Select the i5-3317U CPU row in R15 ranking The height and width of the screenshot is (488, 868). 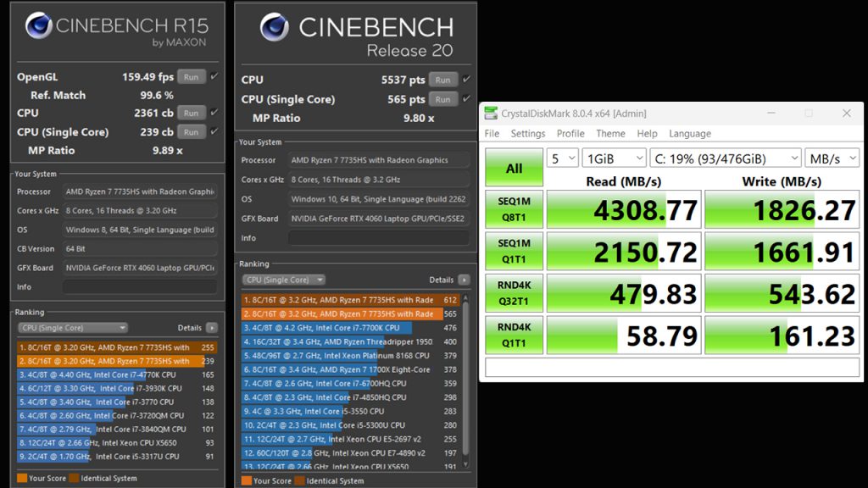(x=116, y=457)
